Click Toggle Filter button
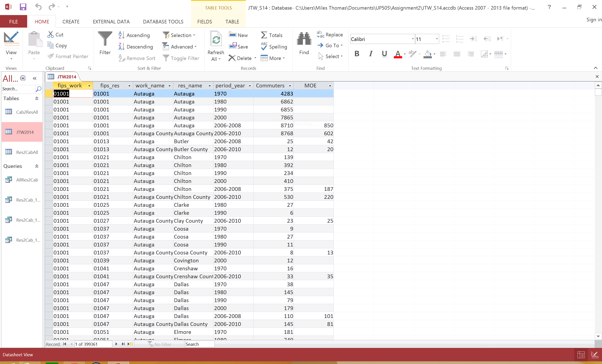This screenshot has width=602, height=364. click(181, 58)
